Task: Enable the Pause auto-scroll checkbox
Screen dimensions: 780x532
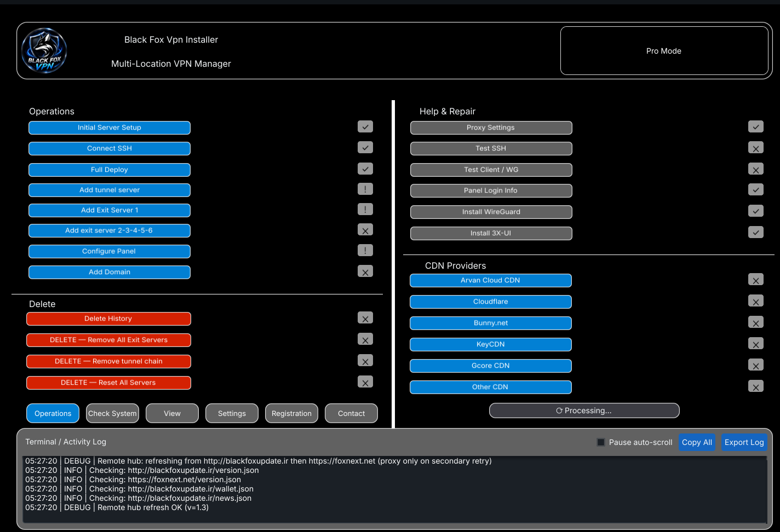Action: click(601, 442)
